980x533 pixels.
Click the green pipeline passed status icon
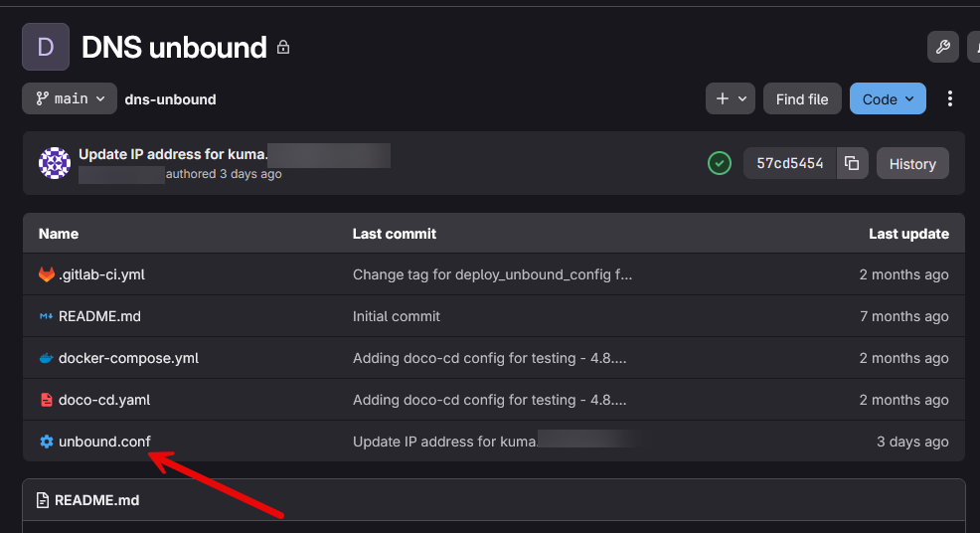[x=720, y=163]
